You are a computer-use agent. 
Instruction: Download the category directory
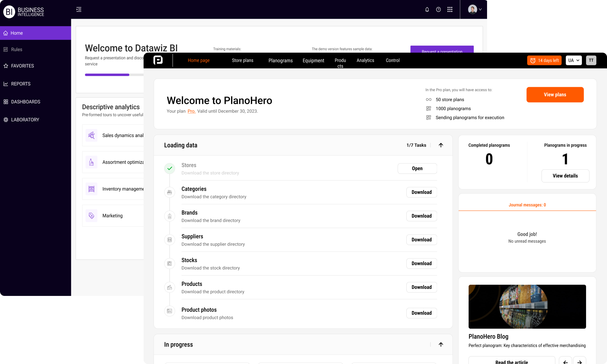(x=422, y=192)
